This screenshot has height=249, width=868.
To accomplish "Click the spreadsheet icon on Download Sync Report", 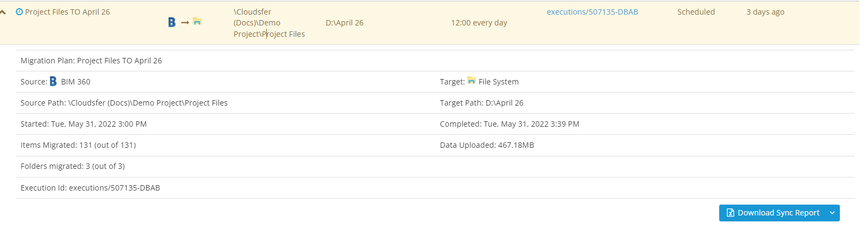I will click(730, 213).
